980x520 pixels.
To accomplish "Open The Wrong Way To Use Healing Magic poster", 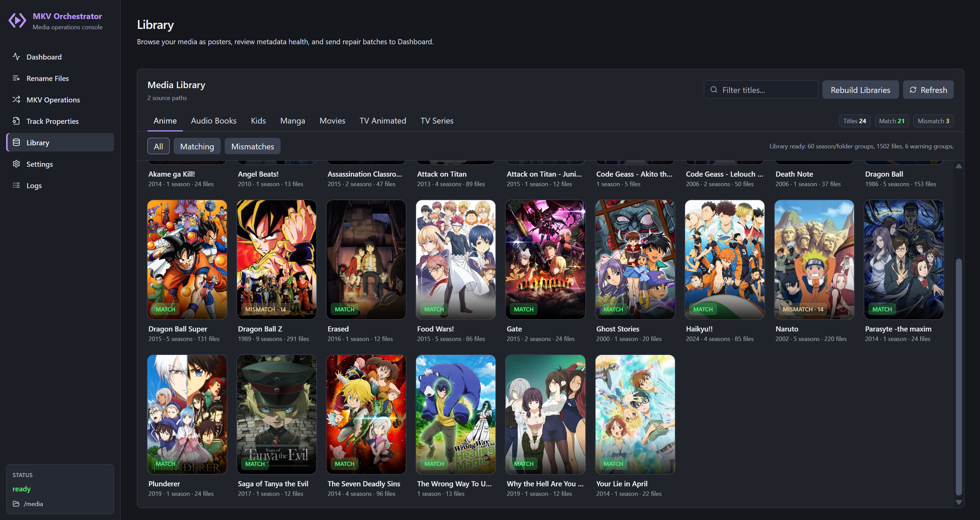I will [456, 414].
